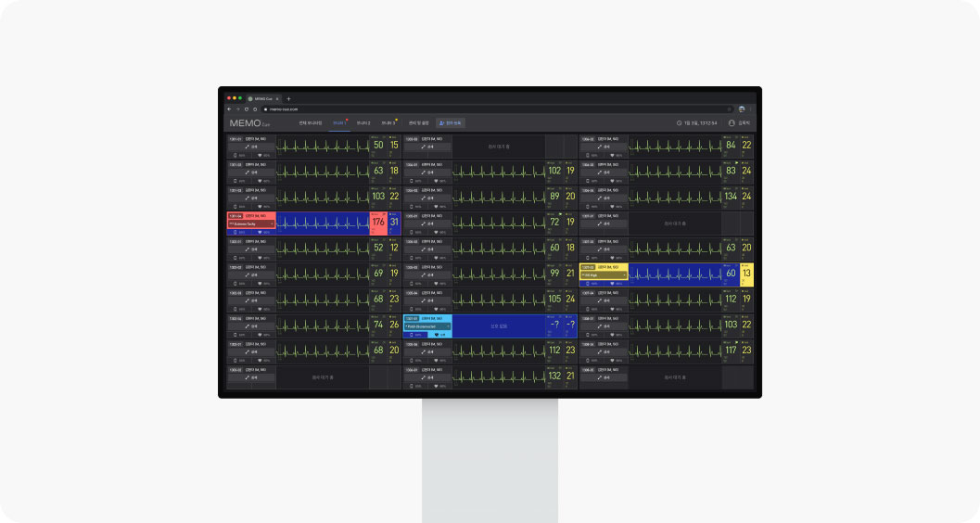Click the heart icon in the red Extreme Tachy row

tap(260, 232)
